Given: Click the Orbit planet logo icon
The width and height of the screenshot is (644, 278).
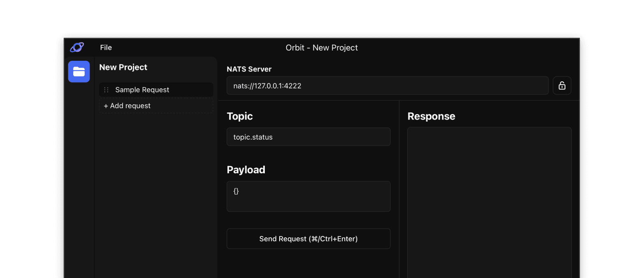Looking at the screenshot, I should (77, 48).
